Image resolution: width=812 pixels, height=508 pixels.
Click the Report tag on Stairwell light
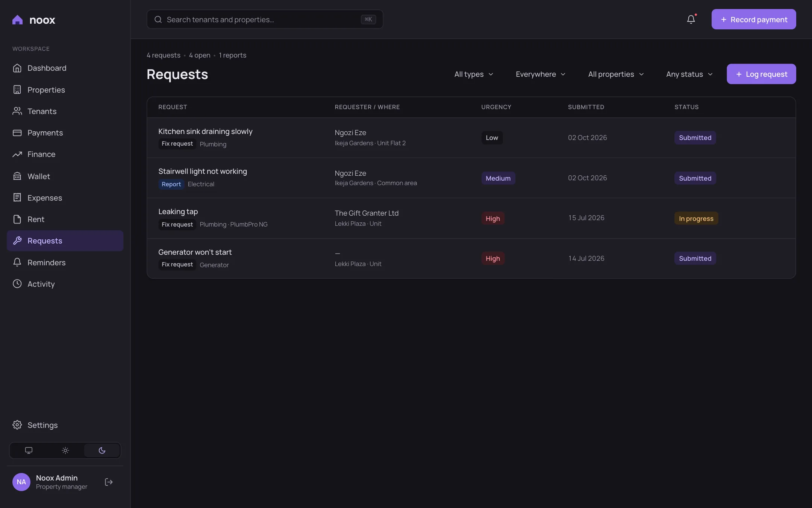tap(171, 184)
